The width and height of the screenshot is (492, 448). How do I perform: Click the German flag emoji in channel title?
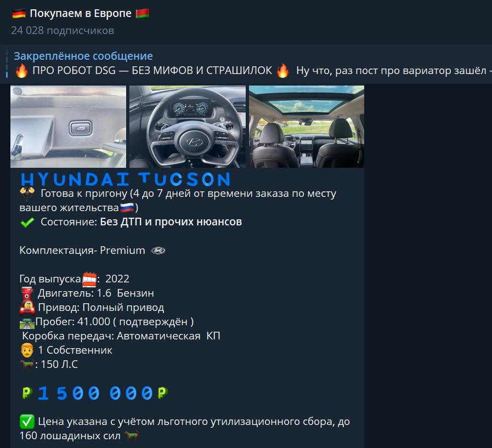[19, 14]
